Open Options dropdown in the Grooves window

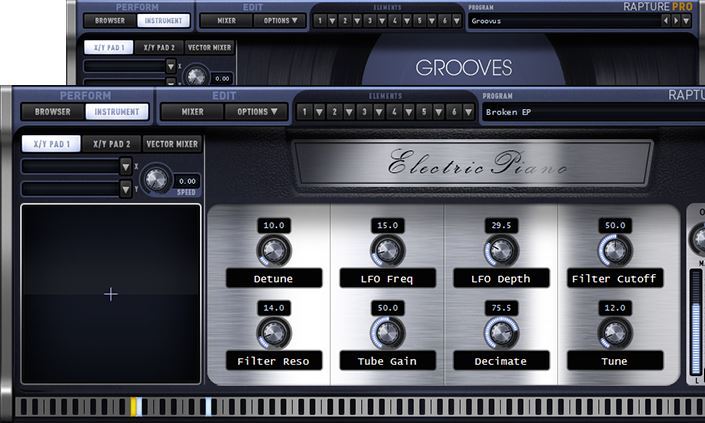280,20
